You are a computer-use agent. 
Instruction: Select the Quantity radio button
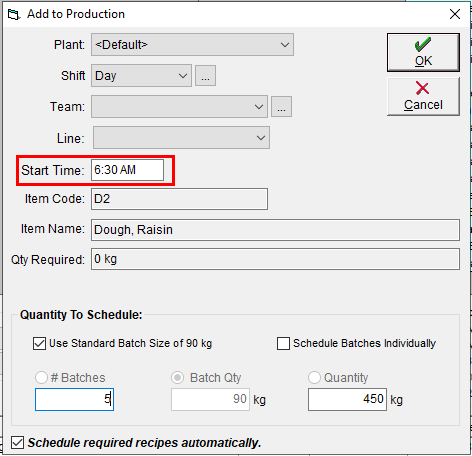coord(314,378)
